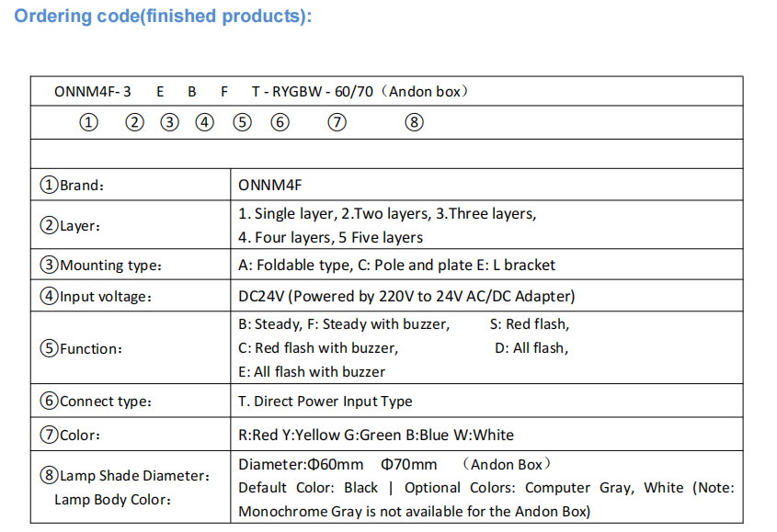
Task: Click 'R:Red Y:Yellow G:Green B:Blue W:White' text
Action: [x=376, y=435]
